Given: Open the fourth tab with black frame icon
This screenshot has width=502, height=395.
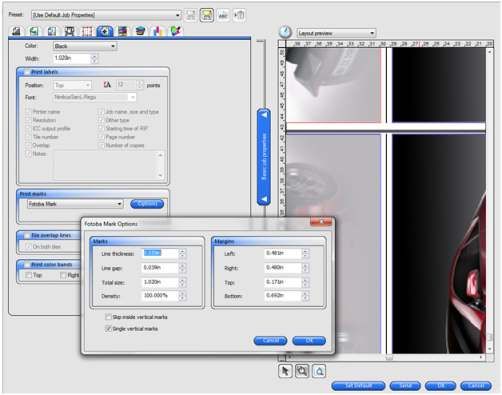Looking at the screenshot, I should pyautogui.click(x=69, y=31).
